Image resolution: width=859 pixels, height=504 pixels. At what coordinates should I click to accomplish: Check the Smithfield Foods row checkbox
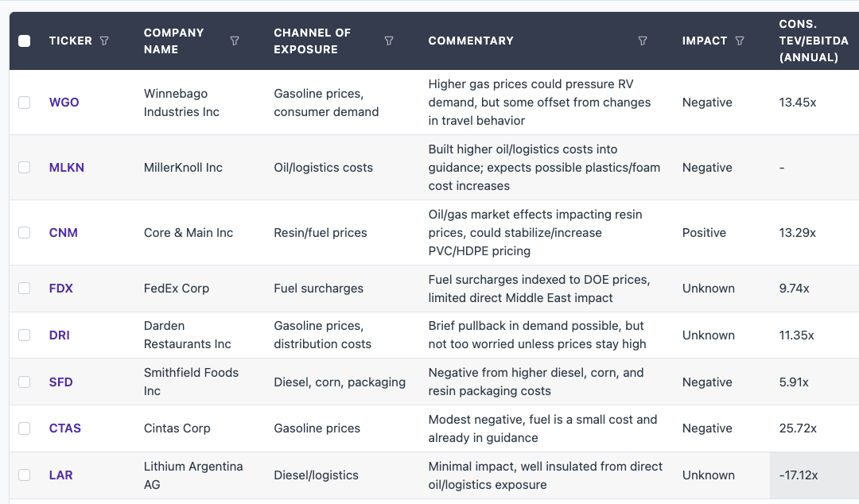pos(25,382)
